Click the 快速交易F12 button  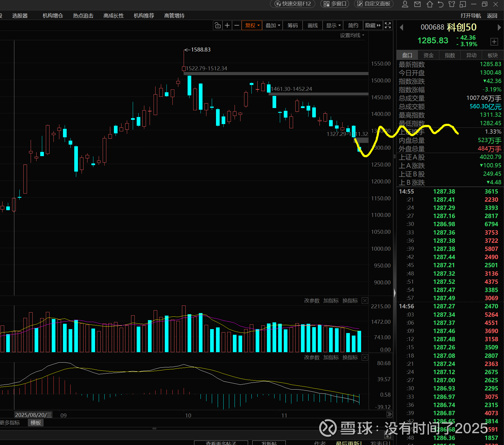pyautogui.click(x=293, y=4)
